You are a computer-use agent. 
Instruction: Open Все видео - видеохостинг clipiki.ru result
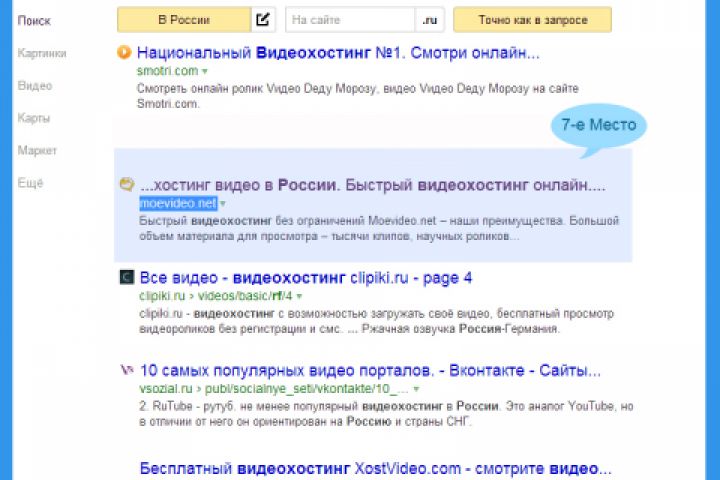[x=306, y=278]
